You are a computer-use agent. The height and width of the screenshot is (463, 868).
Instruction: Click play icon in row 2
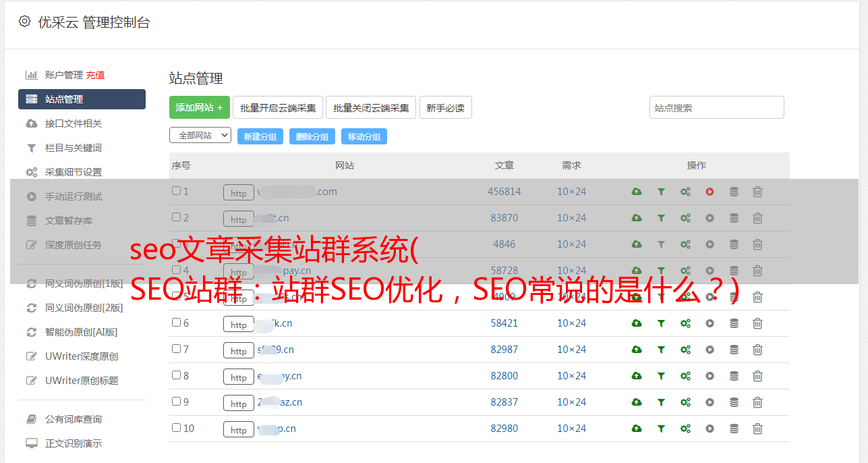710,218
